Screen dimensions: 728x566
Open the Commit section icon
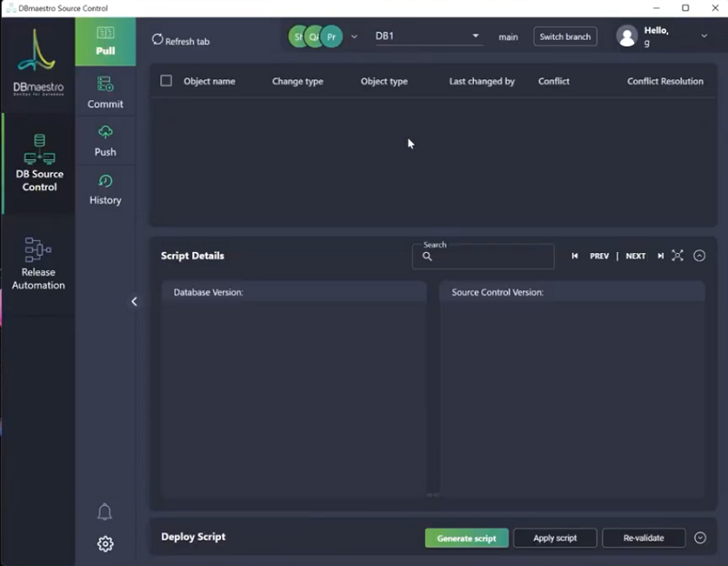coord(106,85)
